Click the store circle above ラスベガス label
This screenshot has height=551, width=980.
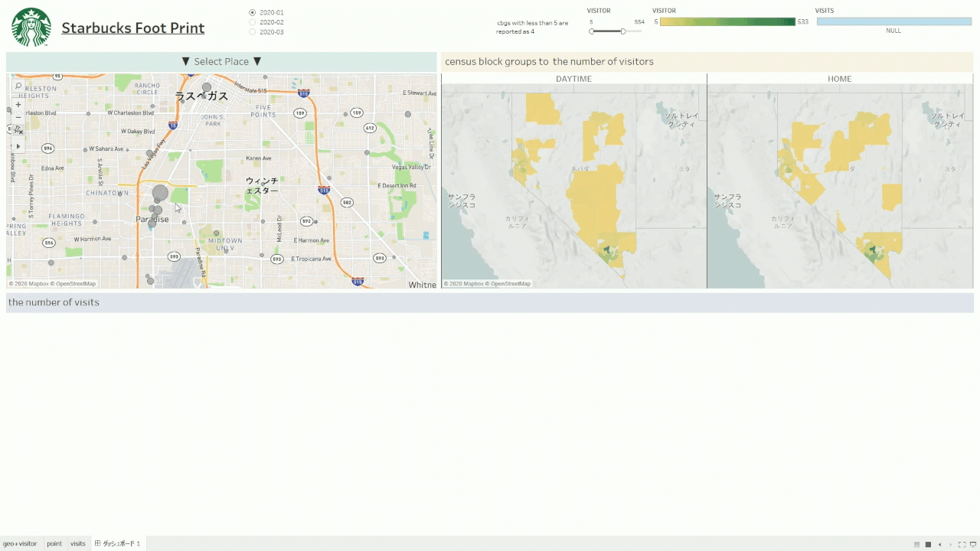(207, 87)
